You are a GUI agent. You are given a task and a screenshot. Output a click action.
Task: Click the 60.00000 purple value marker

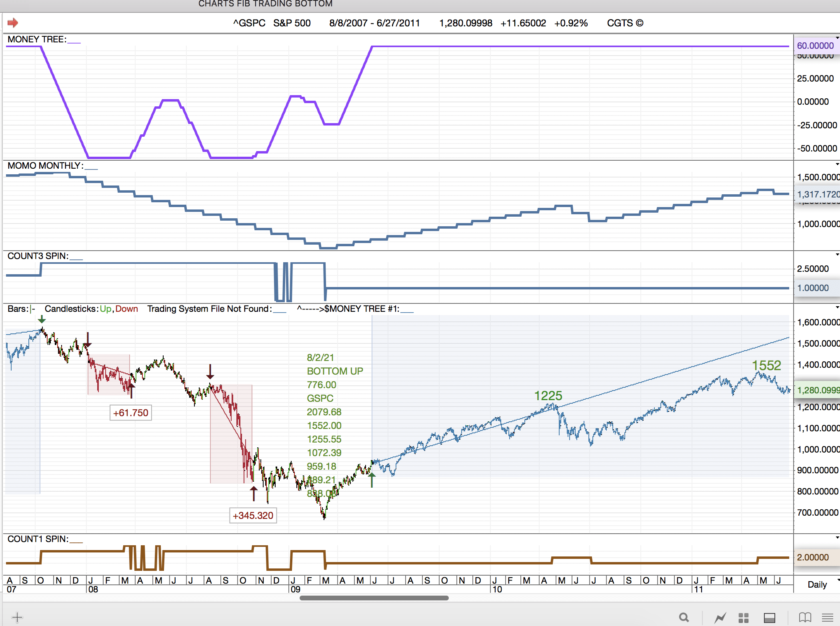pos(815,45)
